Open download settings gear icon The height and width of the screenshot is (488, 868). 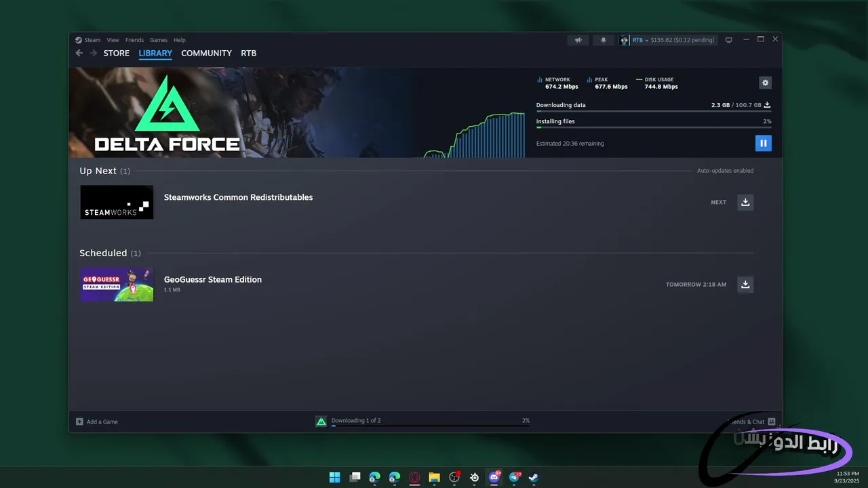tap(765, 83)
